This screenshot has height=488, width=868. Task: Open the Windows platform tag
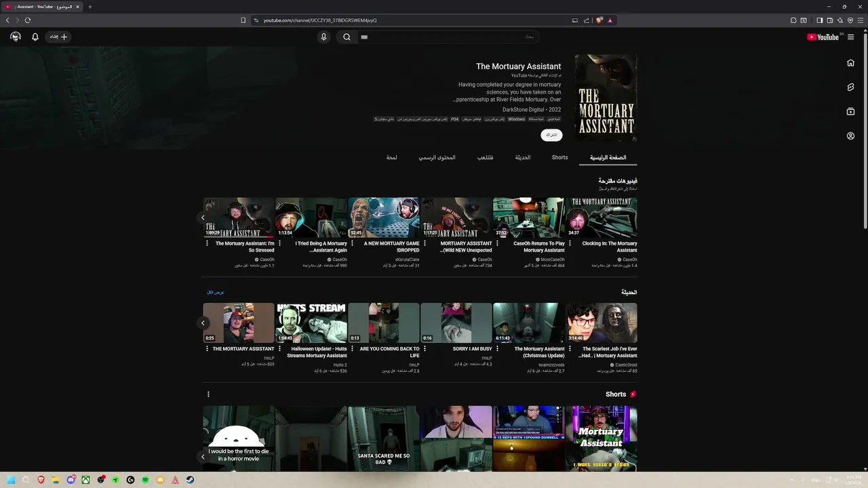[517, 119]
